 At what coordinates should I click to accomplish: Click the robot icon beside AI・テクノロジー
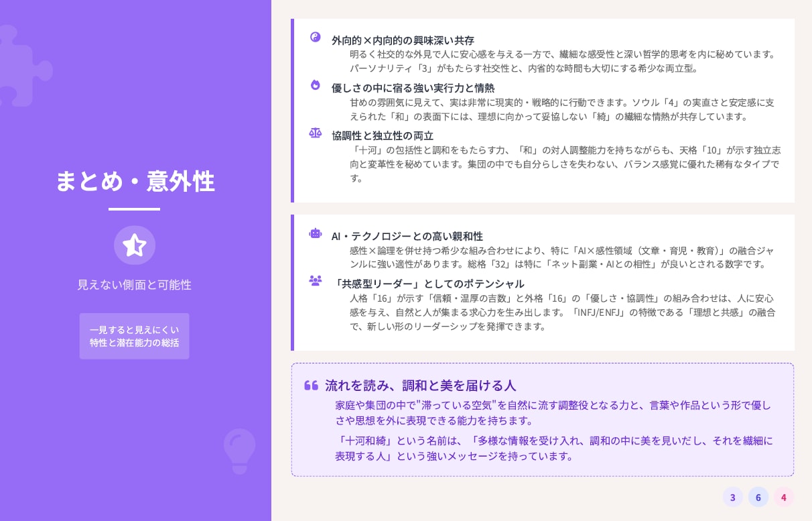(316, 233)
